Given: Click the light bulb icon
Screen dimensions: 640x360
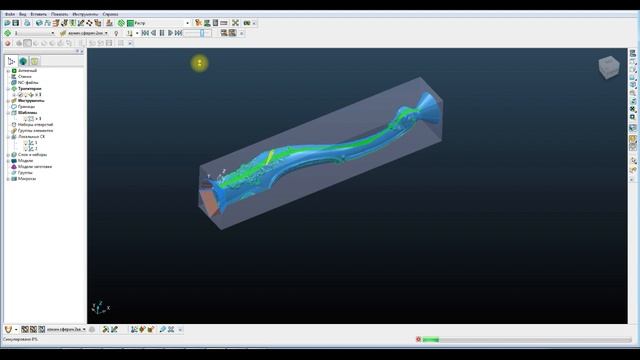Looking at the screenshot, I should click(116, 33).
